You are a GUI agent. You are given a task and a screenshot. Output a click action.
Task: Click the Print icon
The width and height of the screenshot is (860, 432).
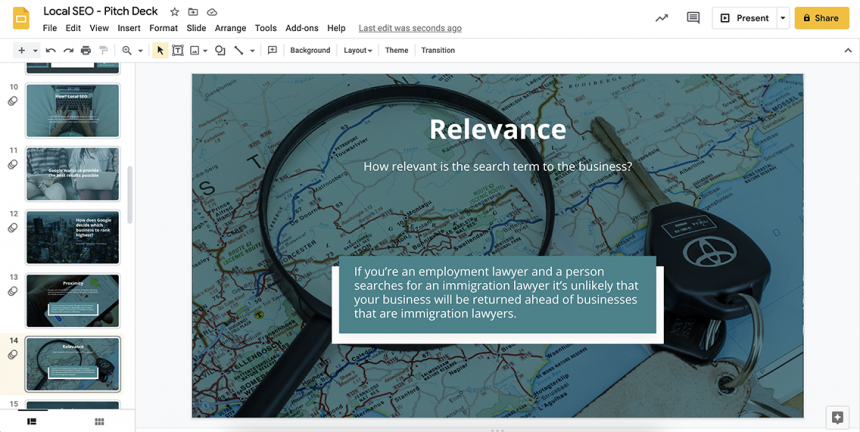(86, 50)
